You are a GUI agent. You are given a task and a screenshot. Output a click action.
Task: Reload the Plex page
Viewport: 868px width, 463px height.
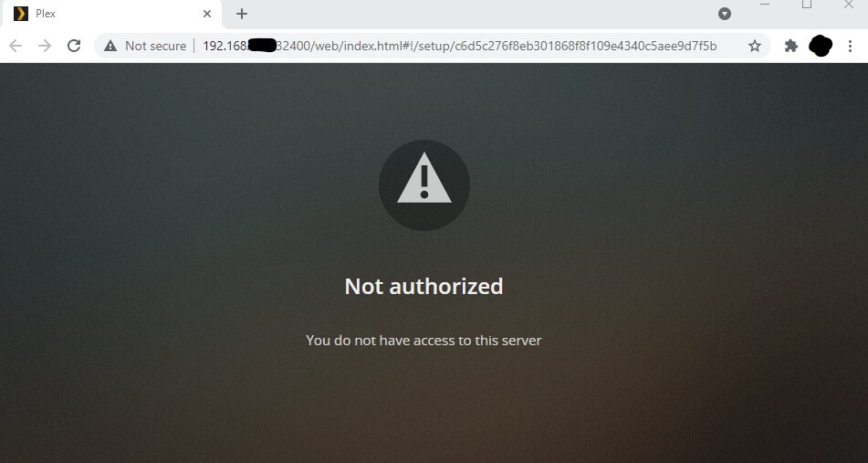click(74, 46)
